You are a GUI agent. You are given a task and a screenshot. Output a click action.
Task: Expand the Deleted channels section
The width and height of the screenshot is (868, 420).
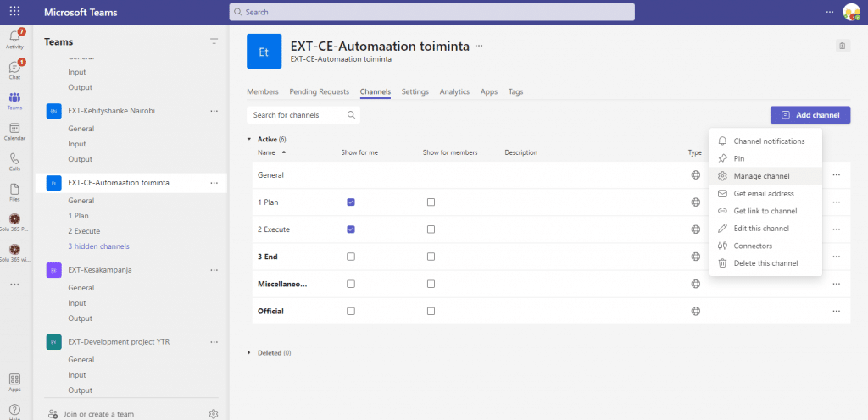click(x=249, y=352)
